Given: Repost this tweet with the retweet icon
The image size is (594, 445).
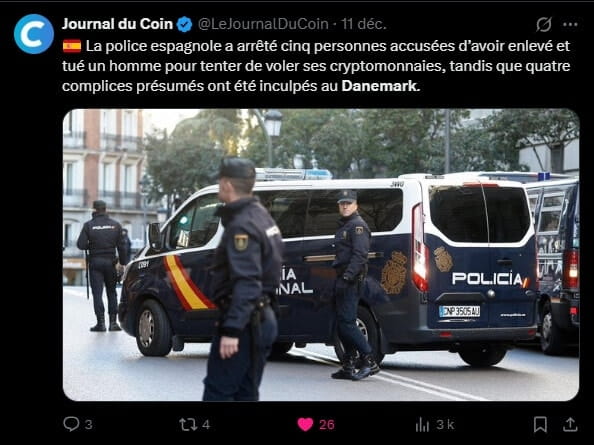Looking at the screenshot, I should (188, 425).
